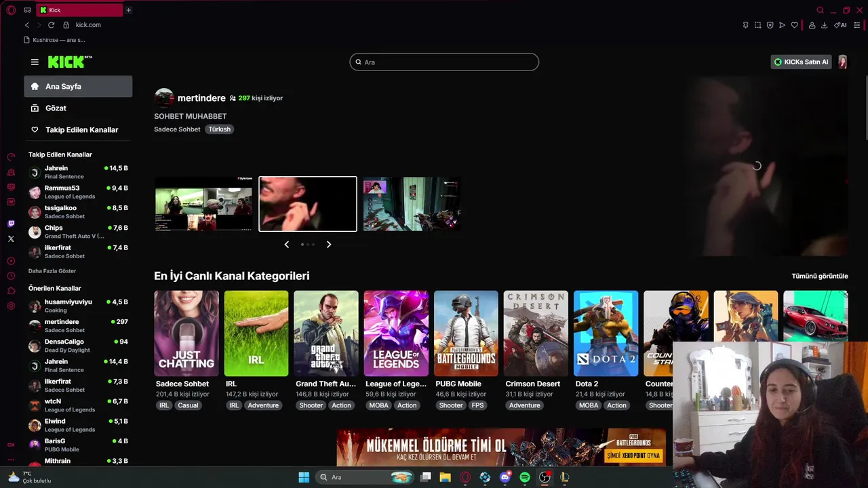Open OBS Studio from the taskbar
The image size is (868, 488).
[x=544, y=477]
